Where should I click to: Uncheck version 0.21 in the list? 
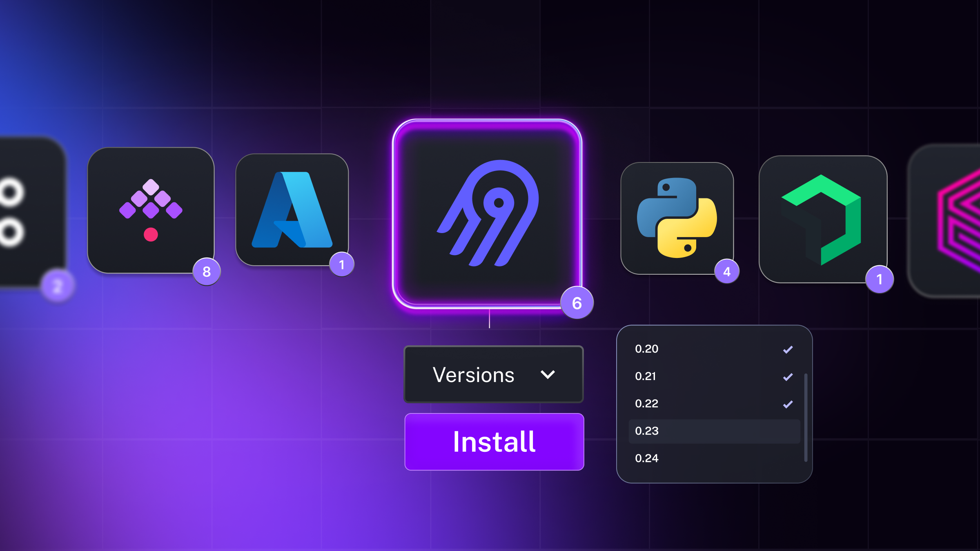pos(788,376)
